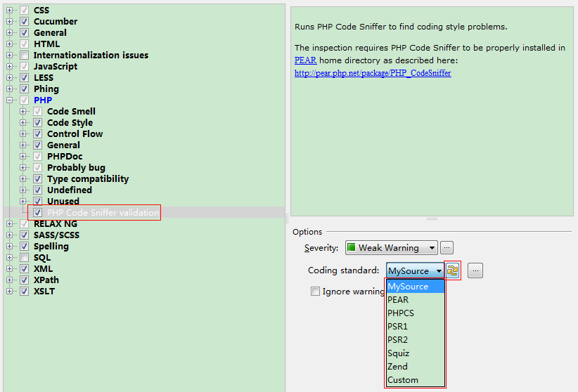Toggle the Undefined inspections checkbox
The image size is (578, 392).
tap(37, 190)
